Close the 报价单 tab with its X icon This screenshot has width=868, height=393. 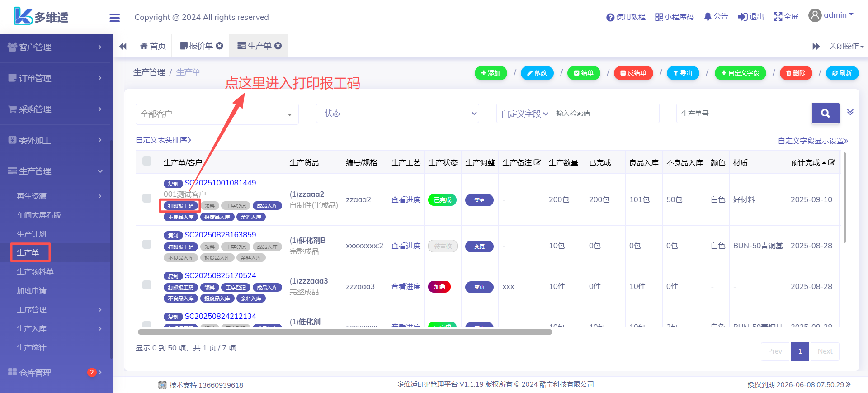point(220,46)
